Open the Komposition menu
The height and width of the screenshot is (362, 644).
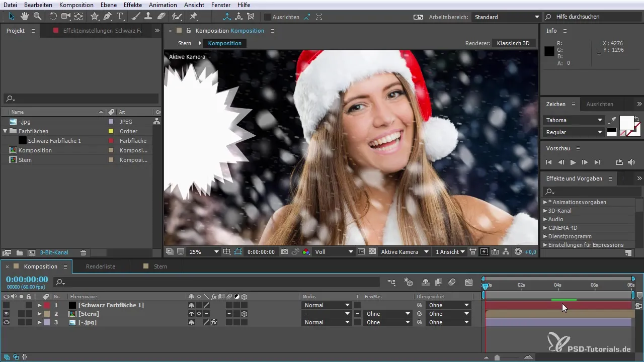[x=76, y=5]
